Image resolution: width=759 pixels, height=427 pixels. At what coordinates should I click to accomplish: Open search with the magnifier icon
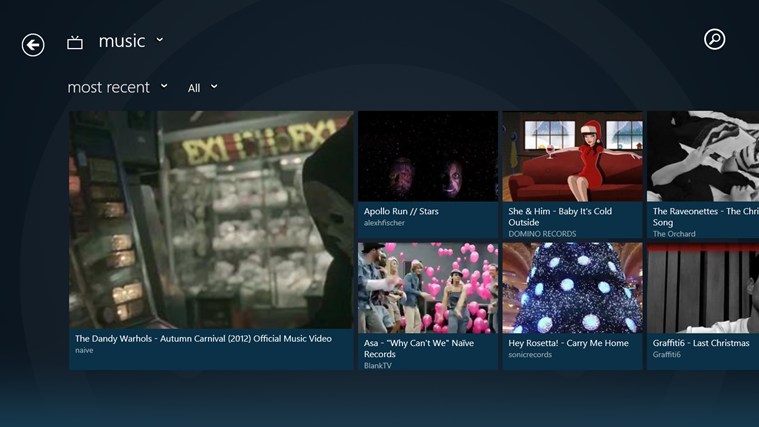tap(714, 39)
